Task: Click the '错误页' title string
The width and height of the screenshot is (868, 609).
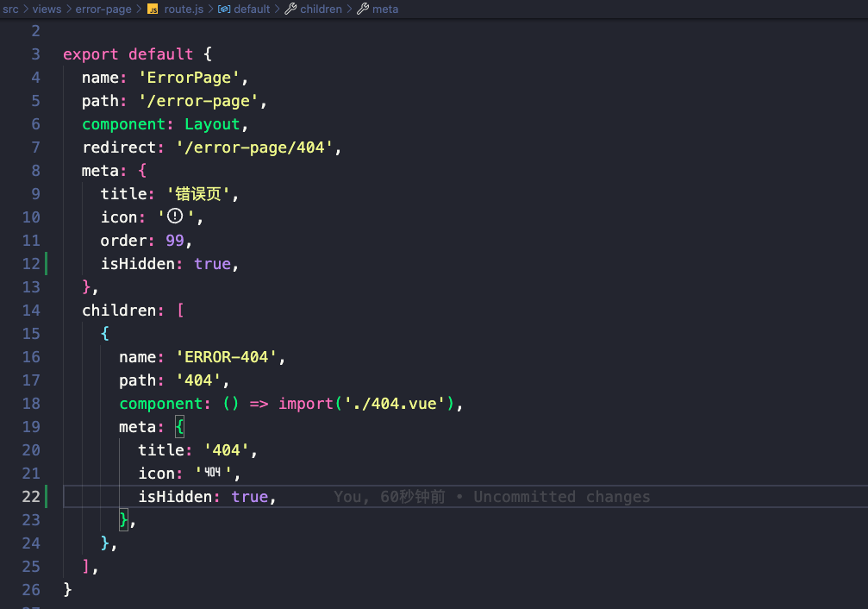Action: coord(198,194)
